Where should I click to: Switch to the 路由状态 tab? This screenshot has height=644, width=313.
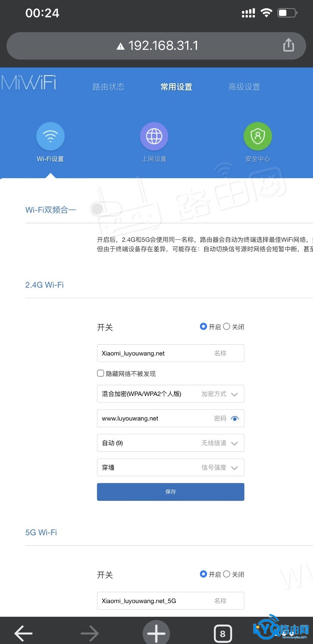click(108, 87)
